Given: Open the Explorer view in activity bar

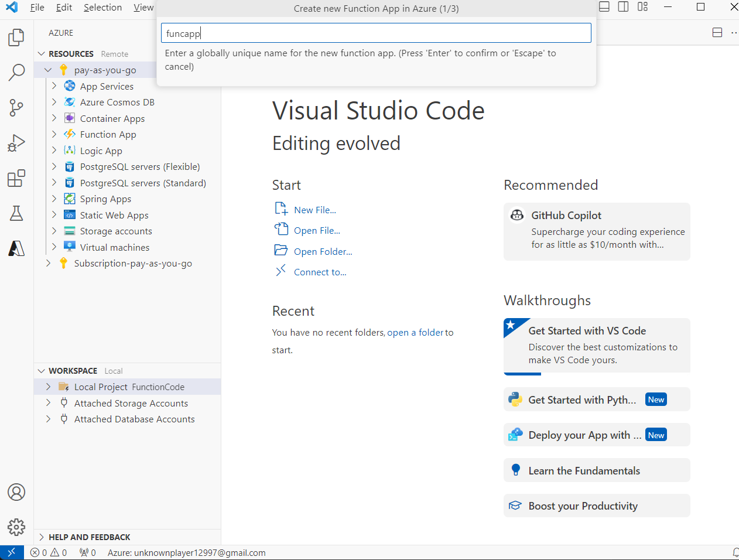Looking at the screenshot, I should coord(16,37).
